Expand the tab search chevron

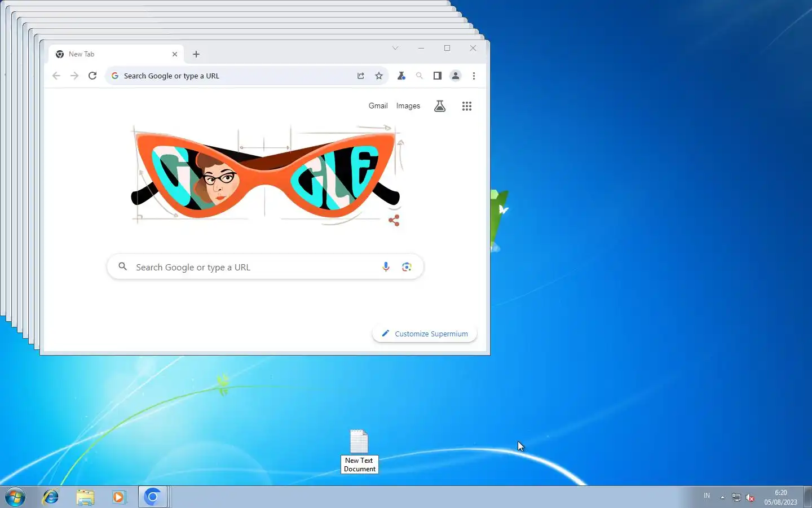[x=395, y=48]
